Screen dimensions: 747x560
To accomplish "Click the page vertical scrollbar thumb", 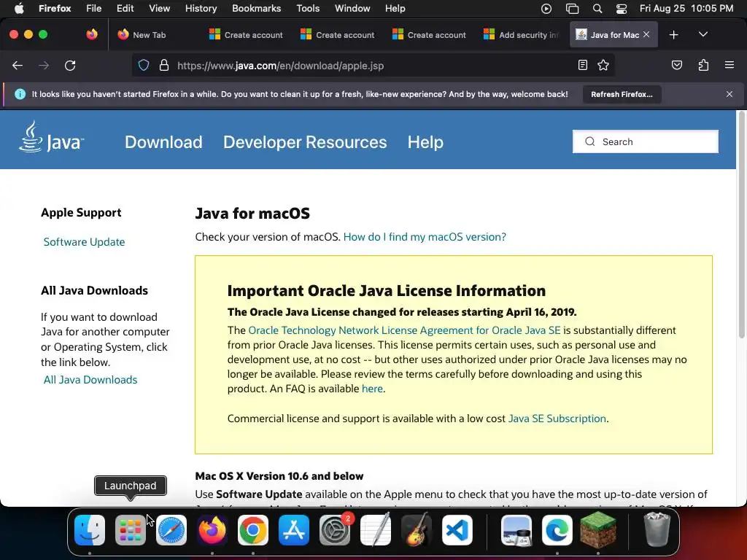I will tap(741, 225).
